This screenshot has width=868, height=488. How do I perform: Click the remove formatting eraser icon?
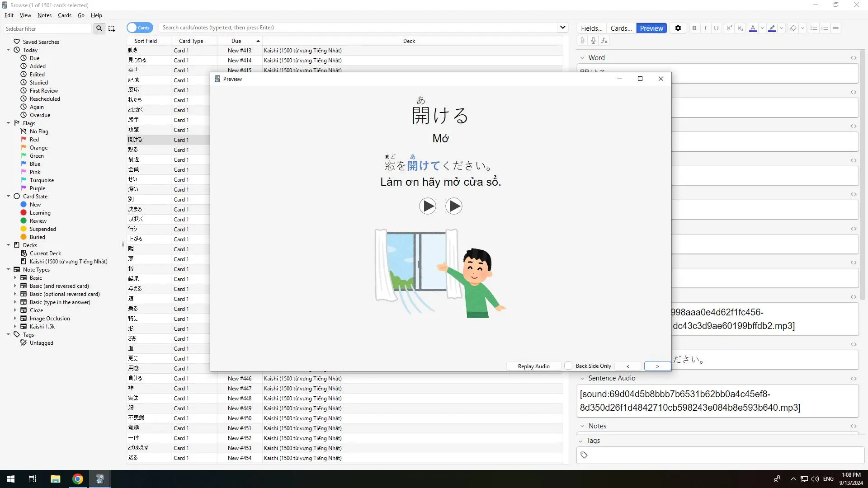tap(793, 28)
